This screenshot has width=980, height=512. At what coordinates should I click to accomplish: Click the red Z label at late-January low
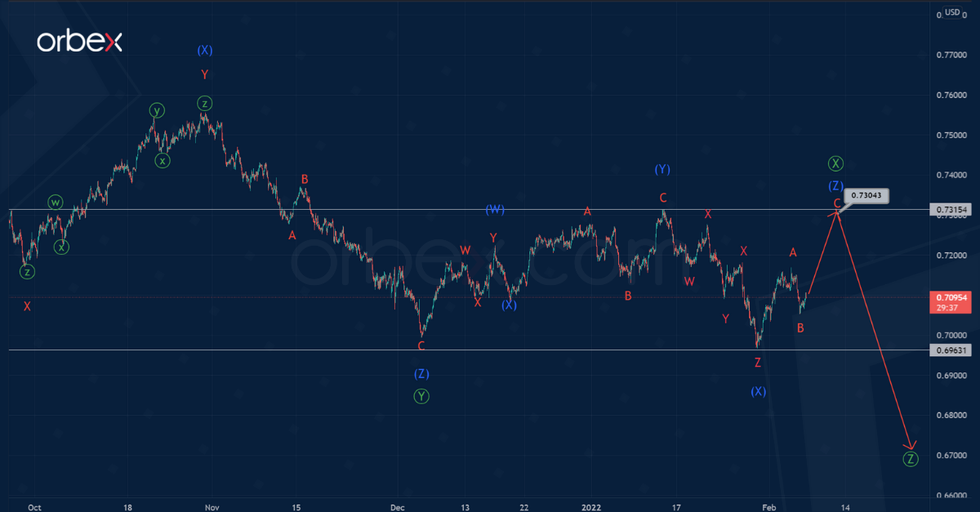(758, 362)
